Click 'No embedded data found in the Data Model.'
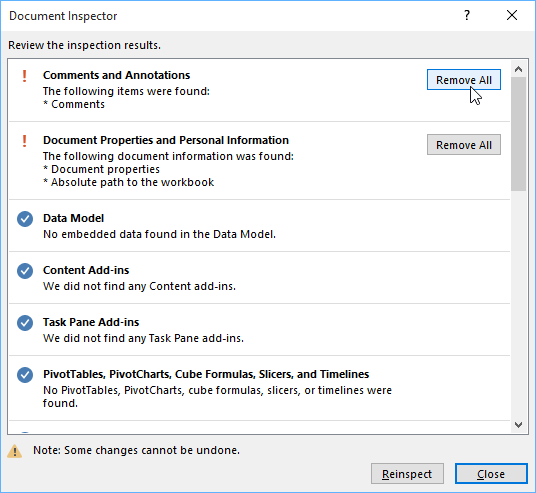This screenshot has height=493, width=536. pos(159,234)
